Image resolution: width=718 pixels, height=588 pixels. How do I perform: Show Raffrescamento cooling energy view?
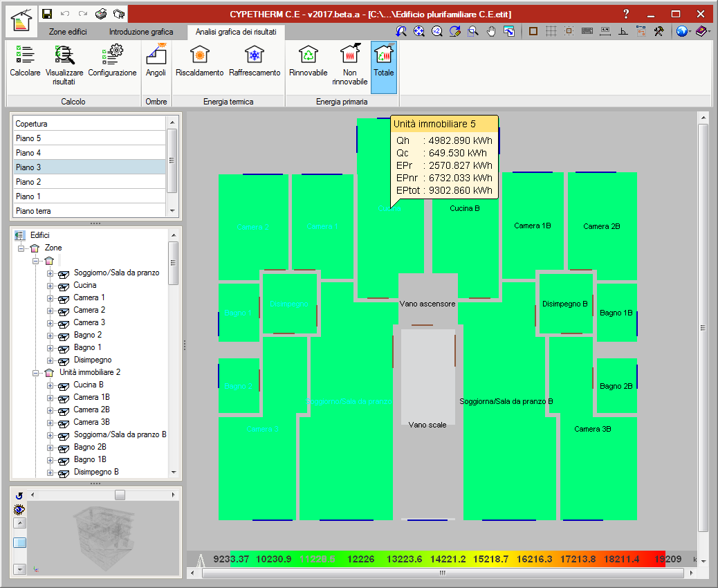tap(255, 62)
